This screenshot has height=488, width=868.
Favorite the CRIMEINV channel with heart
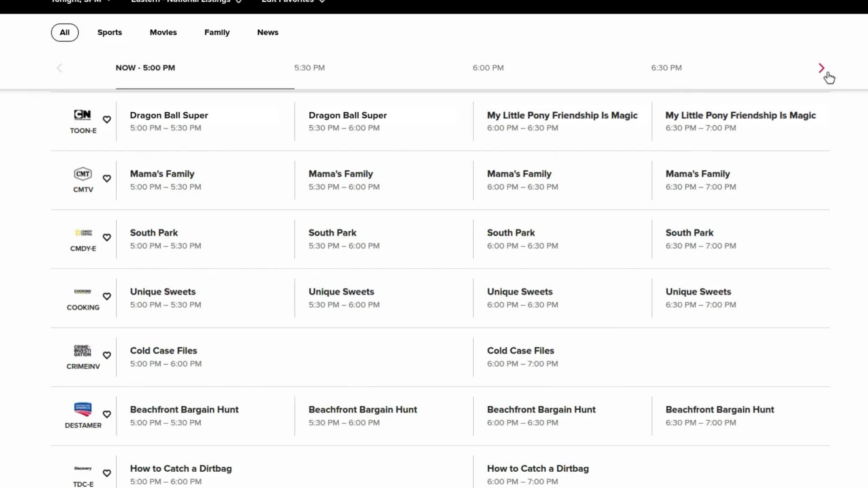(x=107, y=355)
